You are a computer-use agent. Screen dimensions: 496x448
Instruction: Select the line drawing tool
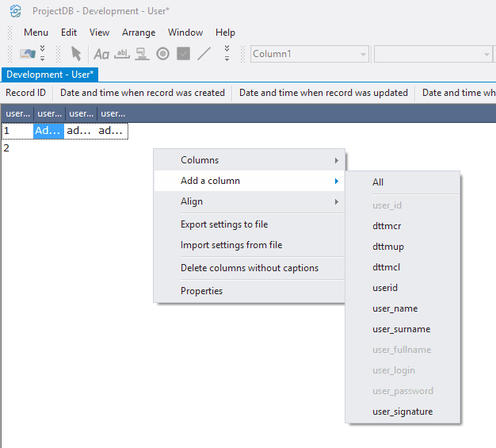coord(204,54)
